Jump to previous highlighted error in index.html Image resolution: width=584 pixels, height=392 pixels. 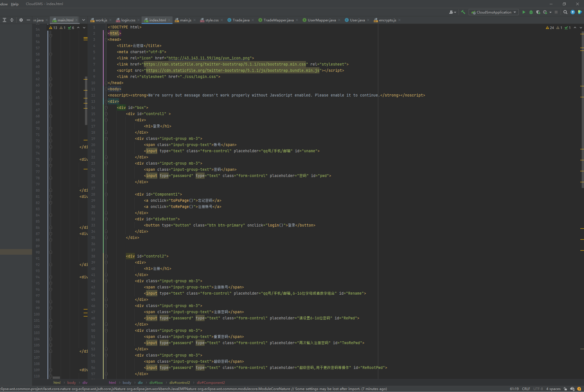[x=575, y=28]
